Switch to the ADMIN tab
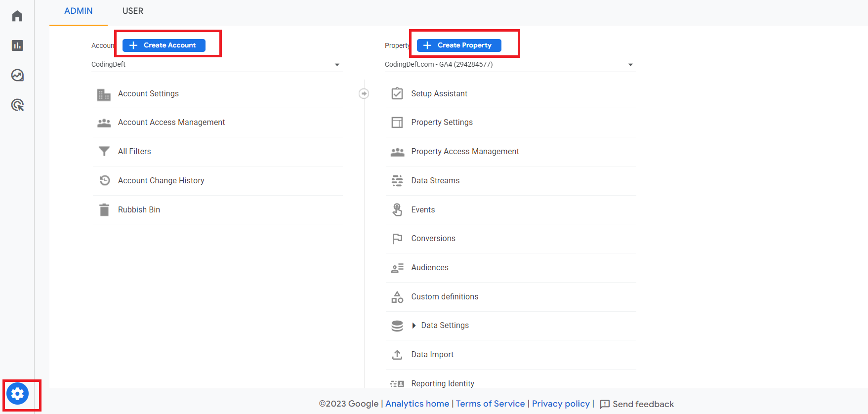This screenshot has height=414, width=868. pyautogui.click(x=79, y=11)
